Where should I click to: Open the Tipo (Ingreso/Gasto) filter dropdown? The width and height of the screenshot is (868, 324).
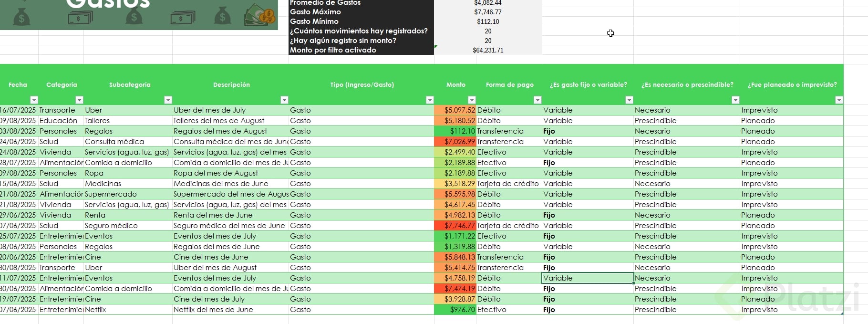(x=430, y=100)
